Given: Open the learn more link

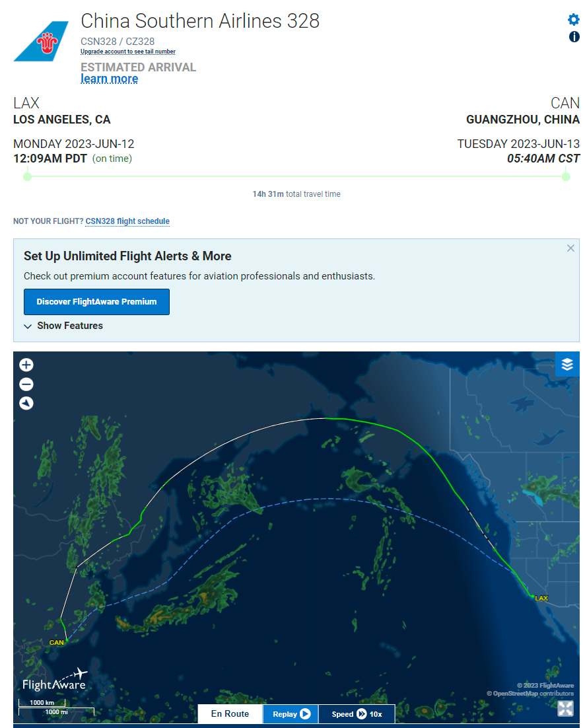Looking at the screenshot, I should tap(109, 79).
